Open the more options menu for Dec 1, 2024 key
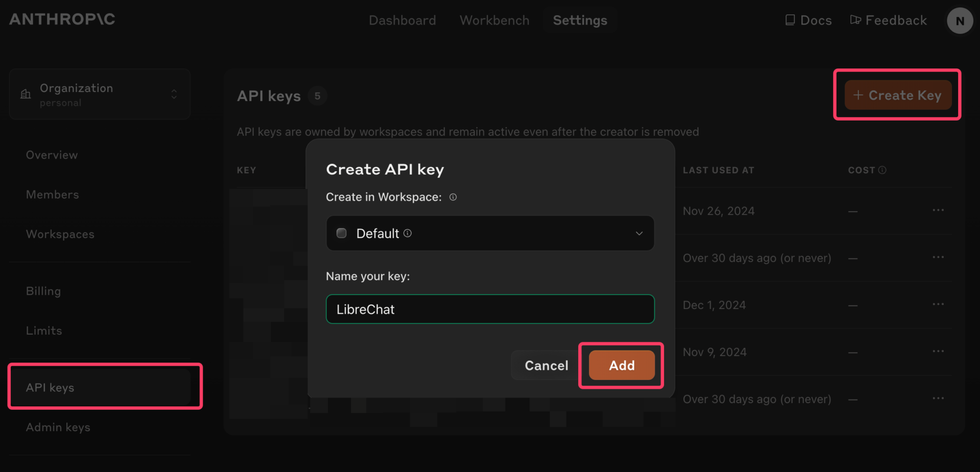Image resolution: width=980 pixels, height=472 pixels. coord(938,304)
